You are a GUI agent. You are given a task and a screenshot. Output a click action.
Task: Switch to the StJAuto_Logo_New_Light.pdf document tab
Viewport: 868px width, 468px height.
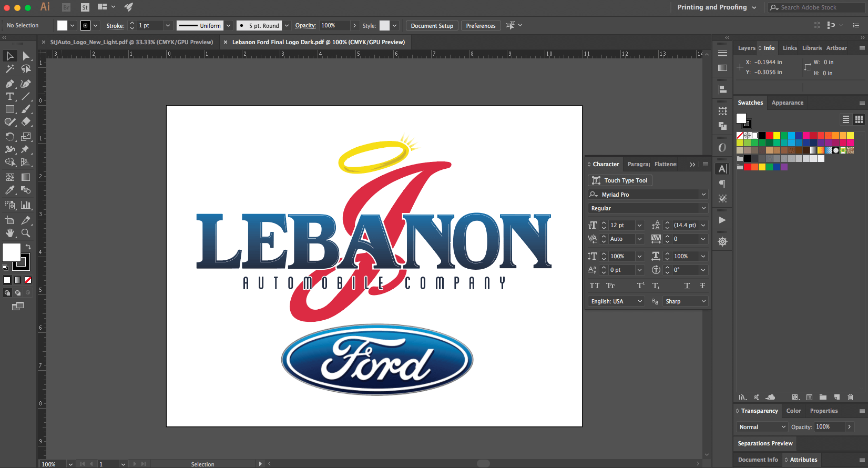[x=131, y=42]
